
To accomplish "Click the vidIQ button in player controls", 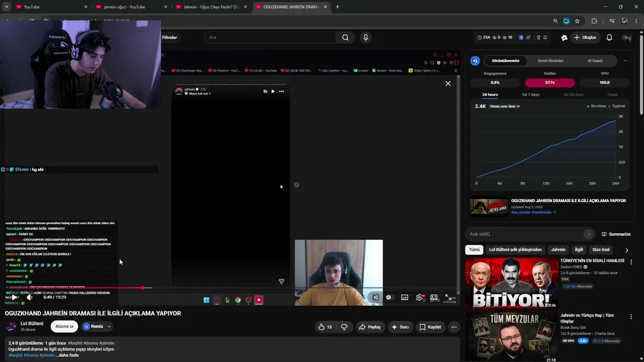I will coord(375,298).
